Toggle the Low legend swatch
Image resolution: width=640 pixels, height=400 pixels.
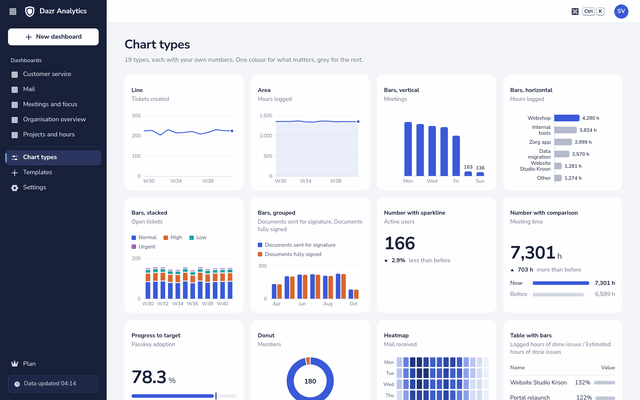point(191,238)
